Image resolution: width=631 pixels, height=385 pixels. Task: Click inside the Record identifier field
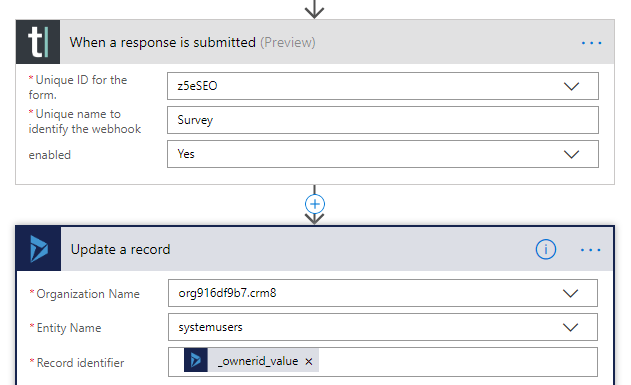coord(458,362)
